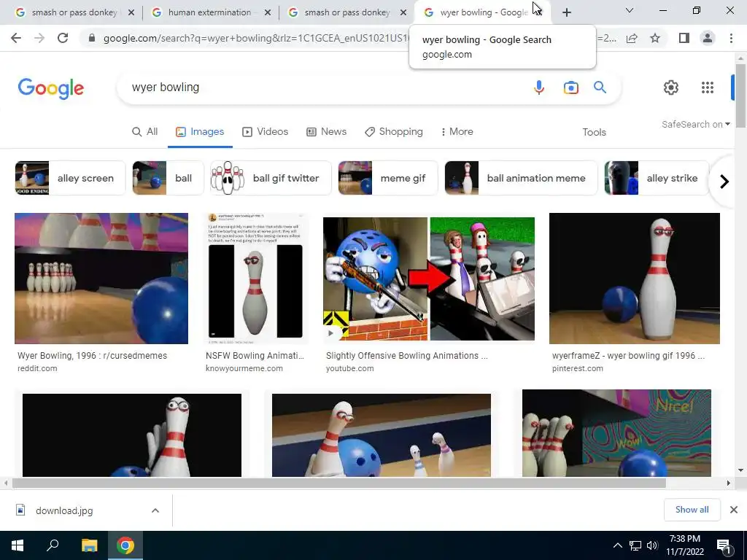The width and height of the screenshot is (747, 560).
Task: Open Windows Start menu
Action: [18, 545]
